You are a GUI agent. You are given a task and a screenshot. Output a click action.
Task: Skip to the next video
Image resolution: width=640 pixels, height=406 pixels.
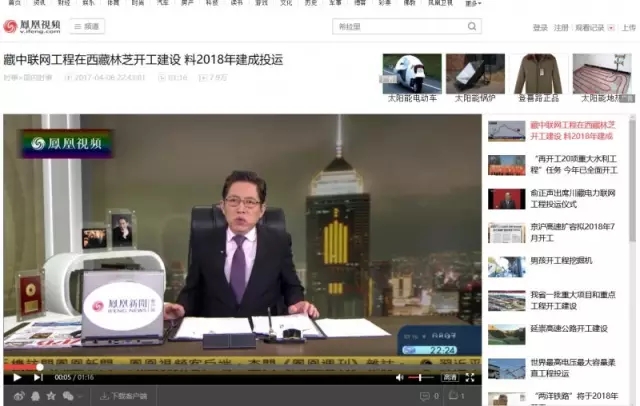pyautogui.click(x=38, y=377)
